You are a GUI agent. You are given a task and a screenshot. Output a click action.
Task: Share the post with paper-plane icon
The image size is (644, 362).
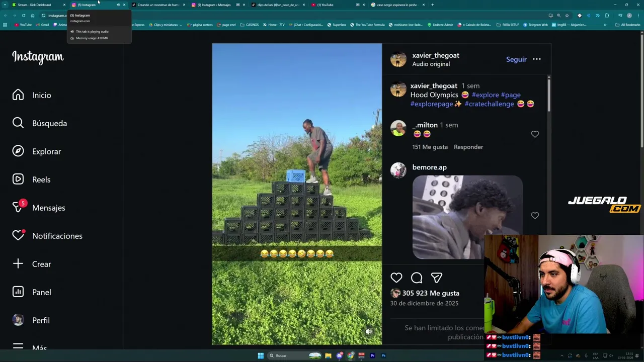click(436, 278)
